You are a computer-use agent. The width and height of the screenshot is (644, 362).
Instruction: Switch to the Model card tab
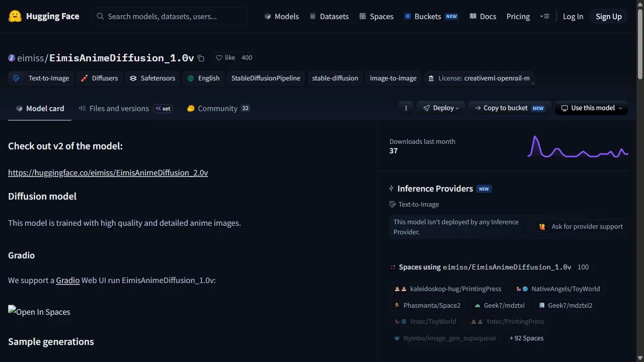coord(40,109)
